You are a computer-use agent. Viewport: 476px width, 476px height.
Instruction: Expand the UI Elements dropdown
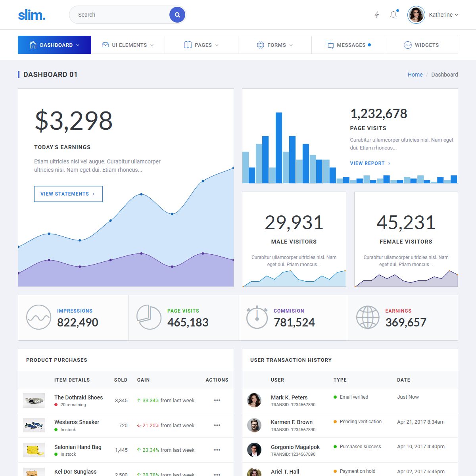tap(128, 45)
